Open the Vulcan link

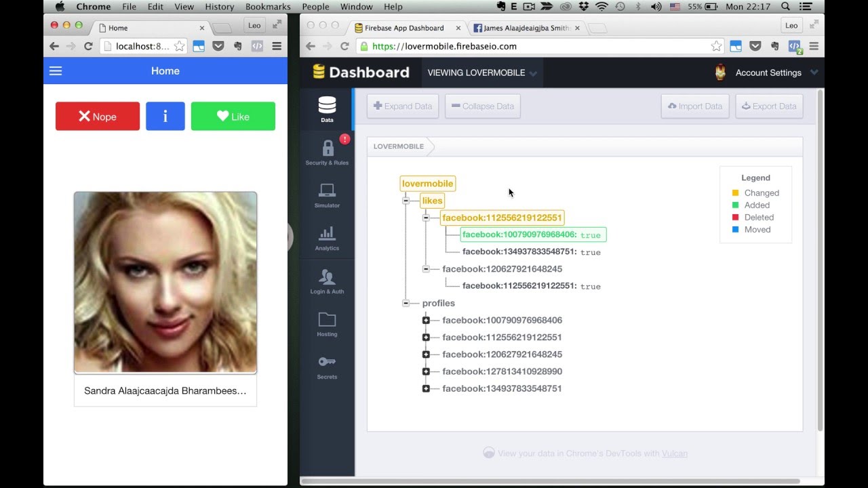675,453
